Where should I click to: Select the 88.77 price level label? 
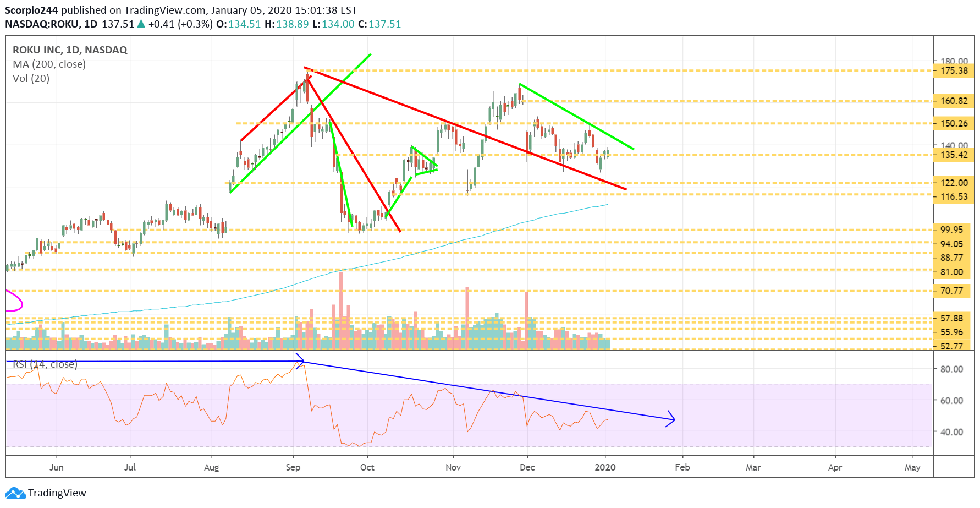(x=951, y=258)
